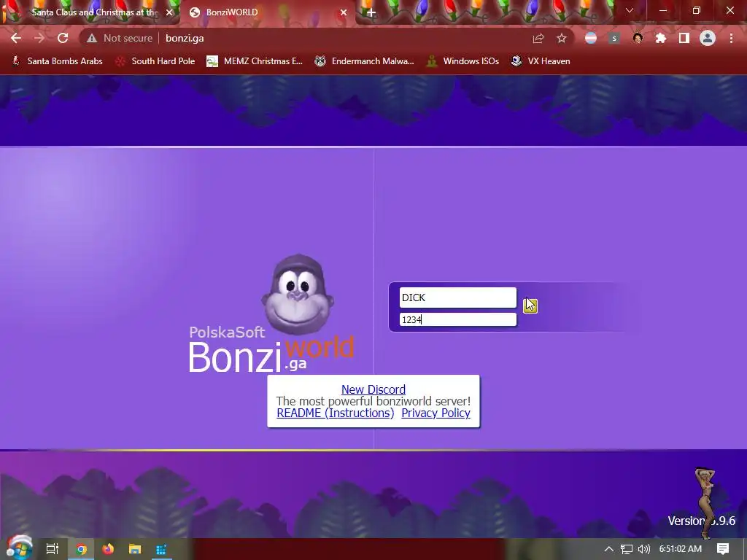Open README (Instructions) link
Viewport: 747px width, 560px height.
point(336,413)
